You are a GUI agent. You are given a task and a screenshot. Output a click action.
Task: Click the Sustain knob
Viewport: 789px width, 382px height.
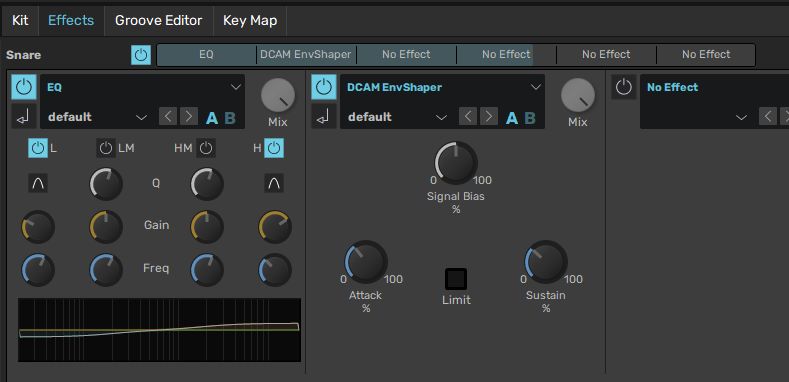546,262
